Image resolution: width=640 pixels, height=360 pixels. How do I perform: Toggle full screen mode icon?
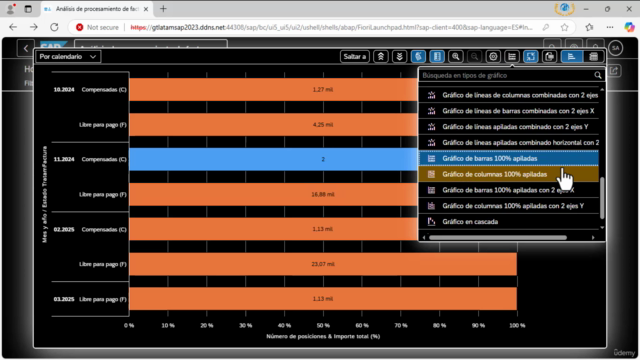(531, 57)
